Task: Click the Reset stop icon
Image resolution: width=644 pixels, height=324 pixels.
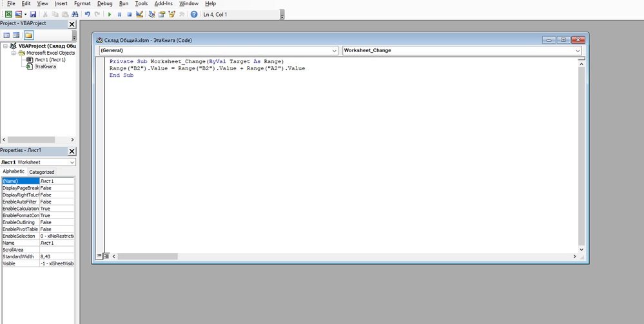Action: pos(130,14)
